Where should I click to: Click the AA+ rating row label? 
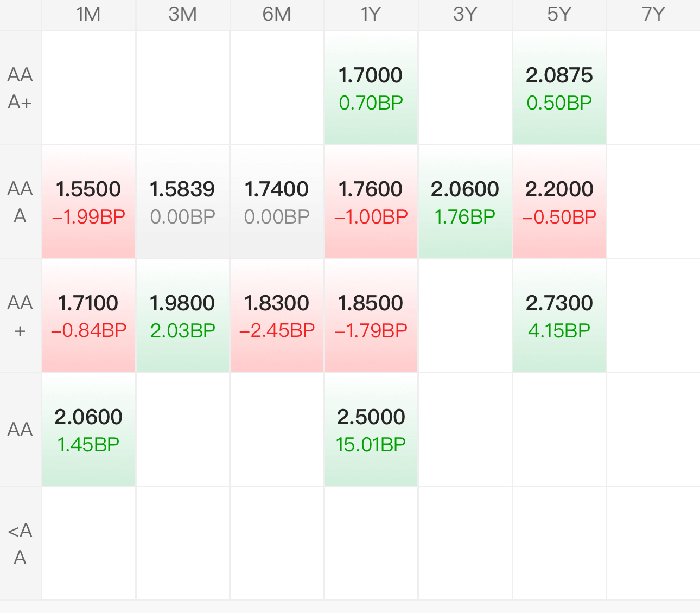[20, 316]
